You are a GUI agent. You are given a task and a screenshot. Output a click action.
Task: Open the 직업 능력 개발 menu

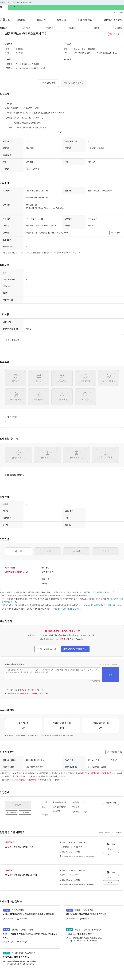(85, 20)
